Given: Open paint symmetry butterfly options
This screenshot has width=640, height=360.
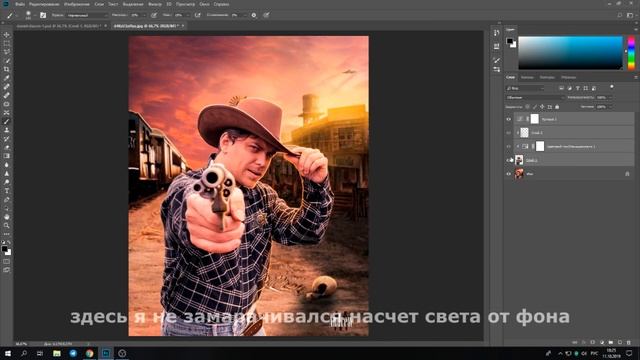Looking at the screenshot, I should coord(266,15).
